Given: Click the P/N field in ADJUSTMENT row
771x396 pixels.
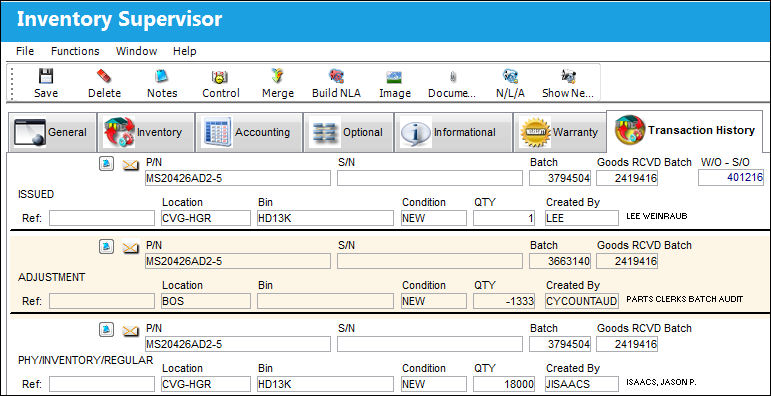Looking at the screenshot, I should [x=238, y=261].
